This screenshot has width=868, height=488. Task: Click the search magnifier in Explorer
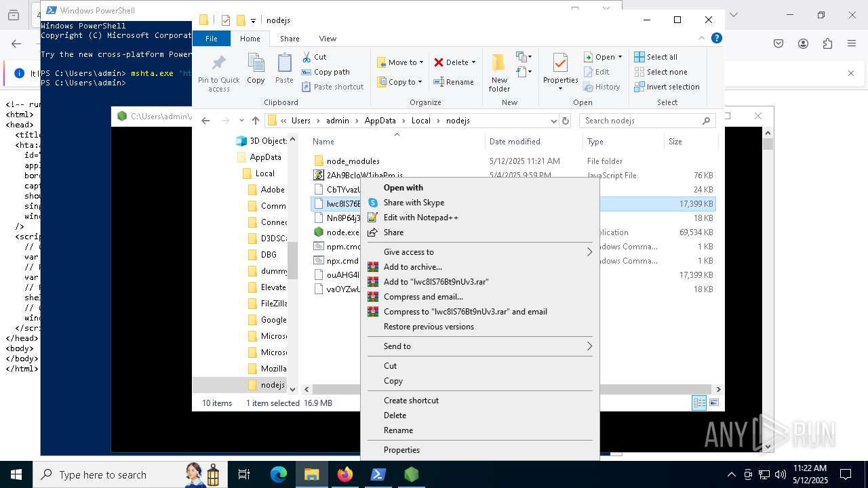(x=706, y=121)
